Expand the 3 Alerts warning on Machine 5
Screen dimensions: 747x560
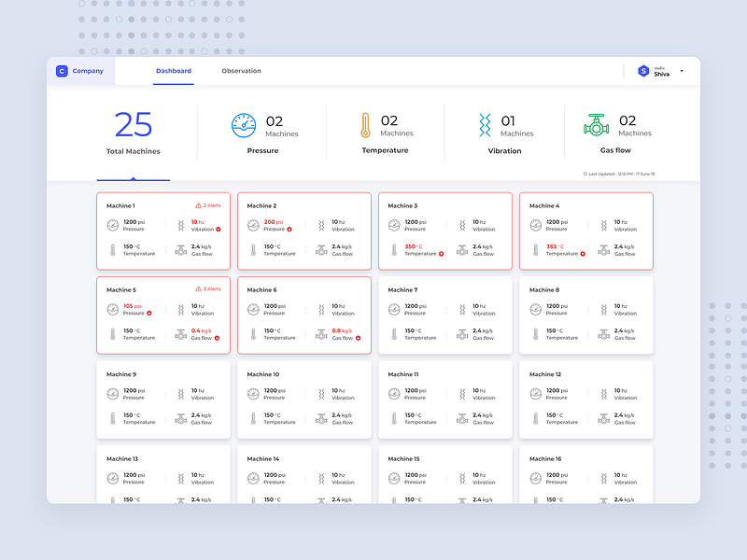coord(209,289)
